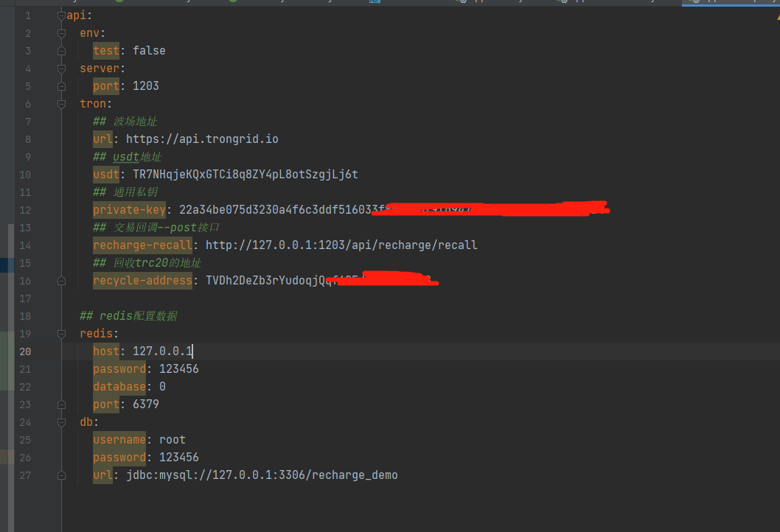Click the env key
Viewport: 780px width, 532px height.
(89, 33)
